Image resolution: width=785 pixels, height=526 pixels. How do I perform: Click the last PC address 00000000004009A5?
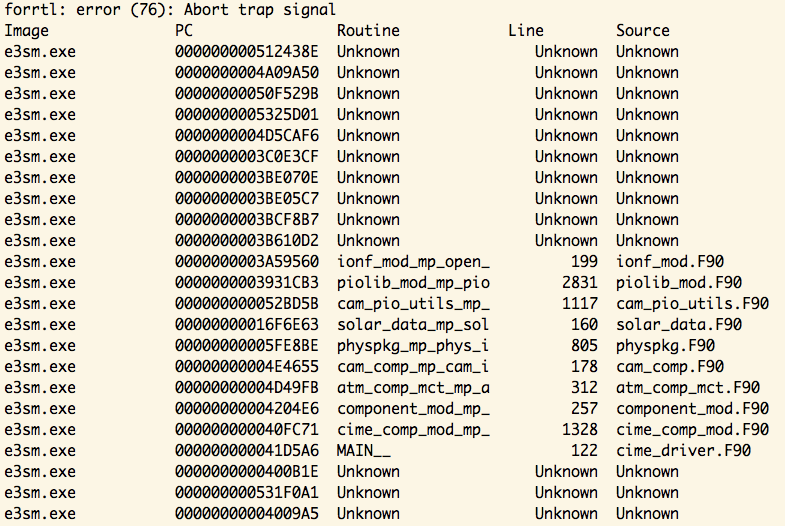[x=246, y=514]
